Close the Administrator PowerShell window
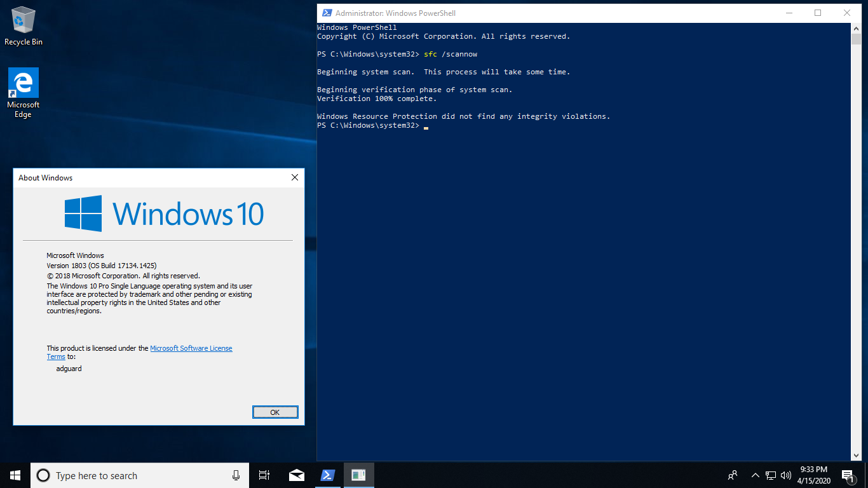The width and height of the screenshot is (868, 488). pyautogui.click(x=848, y=13)
